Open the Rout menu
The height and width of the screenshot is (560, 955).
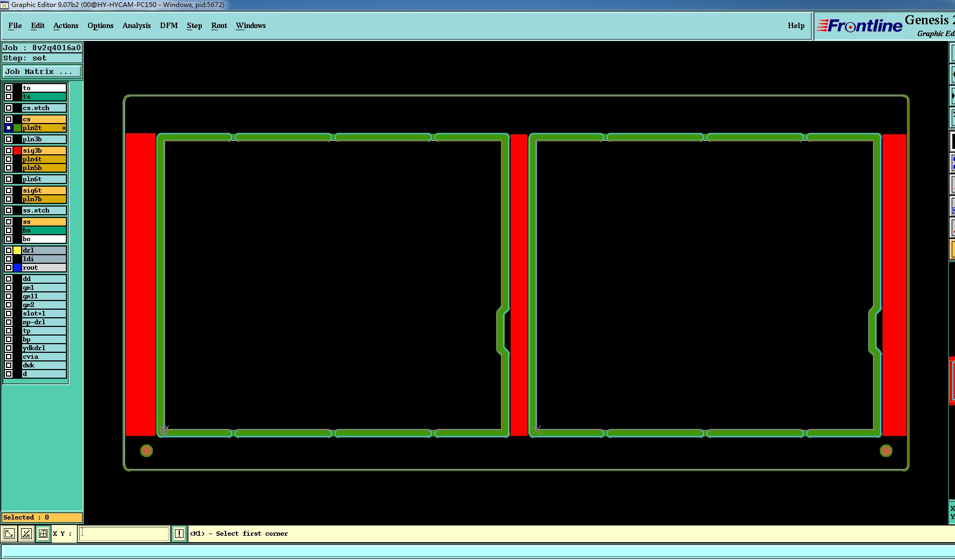pyautogui.click(x=219, y=25)
